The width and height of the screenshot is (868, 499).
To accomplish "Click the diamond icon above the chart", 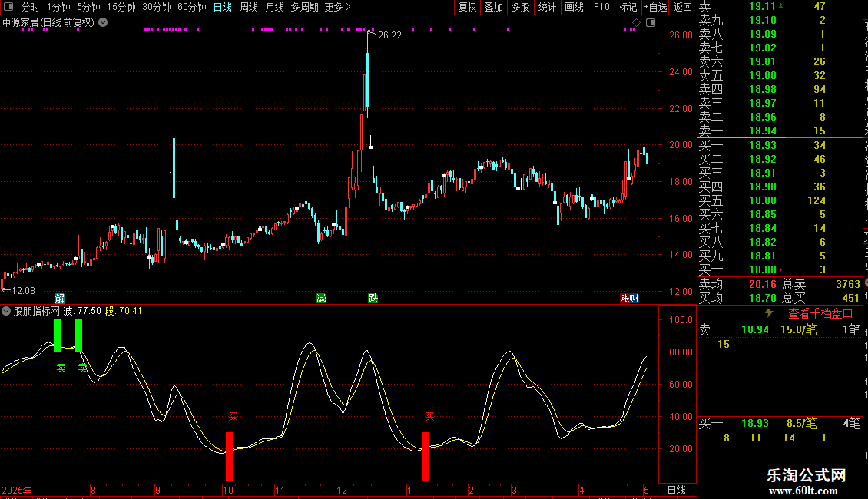I will coord(636,23).
